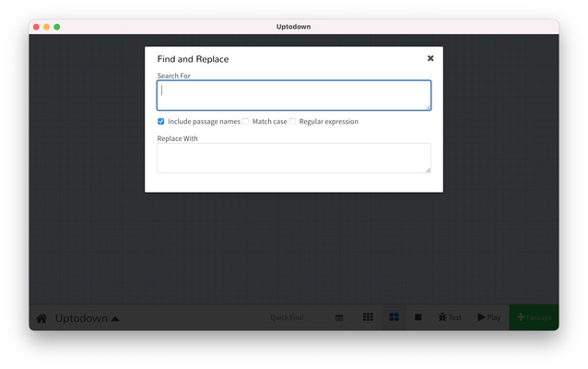Expand the story menu arrow
588x369 pixels.
[x=115, y=319]
